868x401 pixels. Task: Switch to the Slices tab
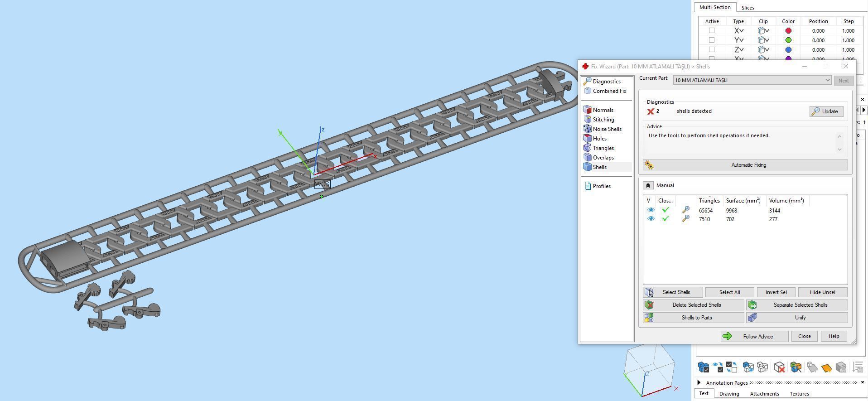coord(747,8)
